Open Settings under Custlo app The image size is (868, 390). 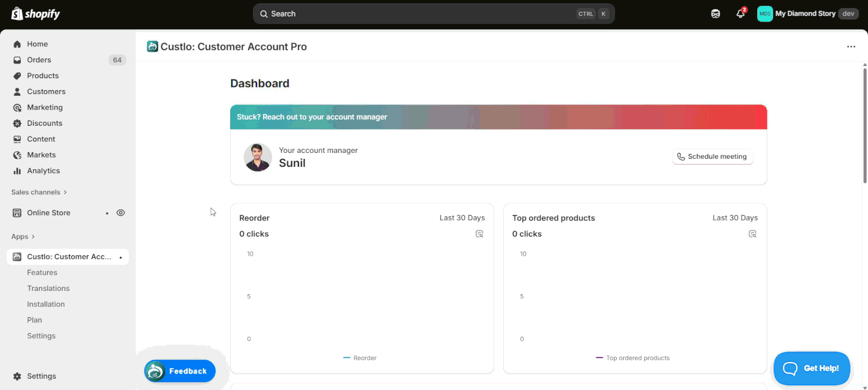pyautogui.click(x=42, y=336)
